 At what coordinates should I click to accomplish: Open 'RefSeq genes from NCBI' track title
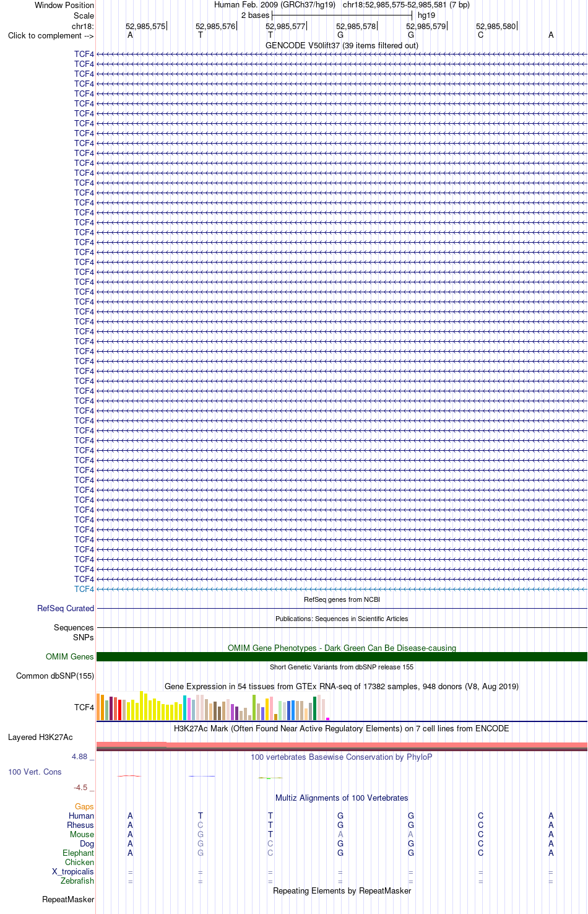(342, 599)
